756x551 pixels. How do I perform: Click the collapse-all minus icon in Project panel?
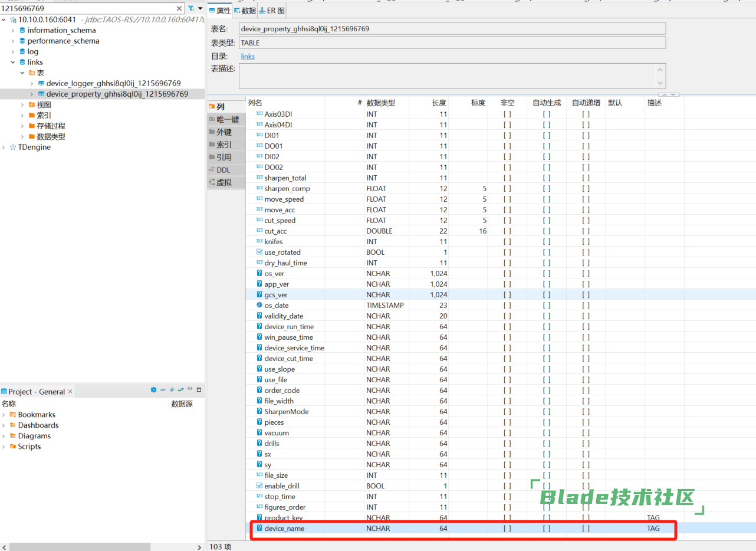[163, 390]
